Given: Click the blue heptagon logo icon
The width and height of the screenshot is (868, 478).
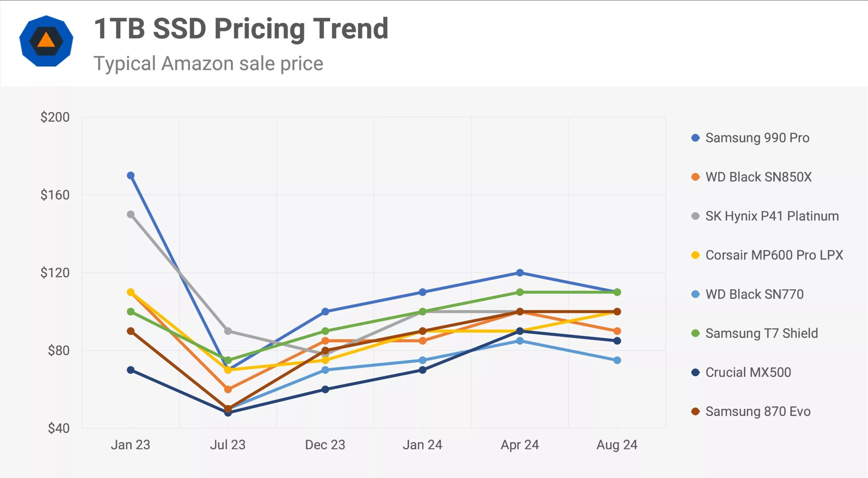Looking at the screenshot, I should click(46, 41).
